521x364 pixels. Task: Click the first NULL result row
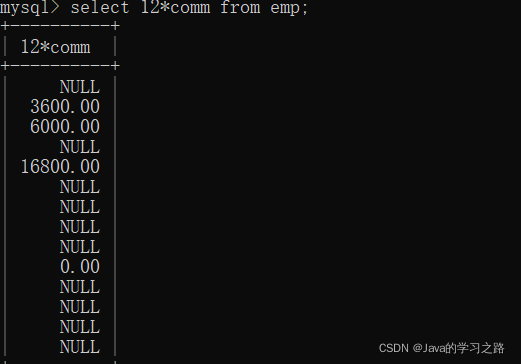80,87
